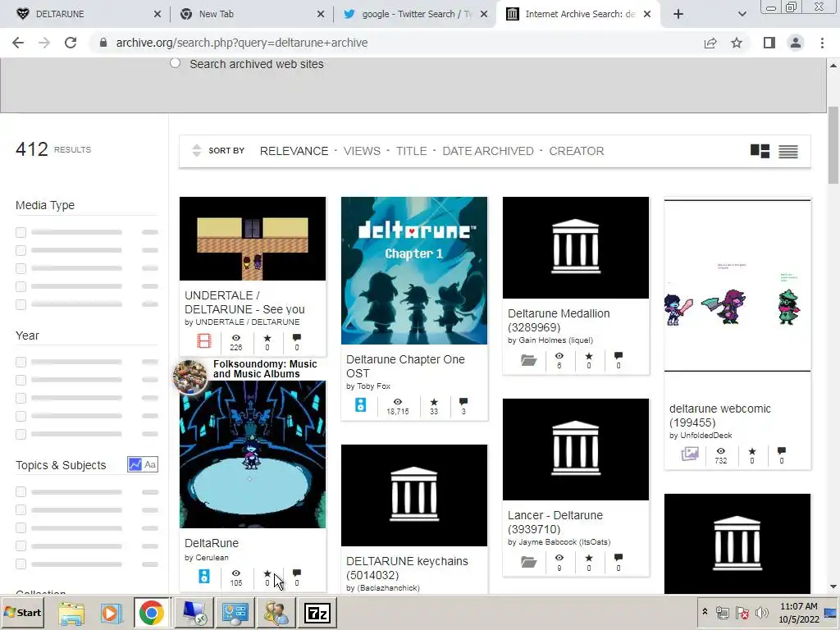Share this page icon in address bar

coord(710,43)
